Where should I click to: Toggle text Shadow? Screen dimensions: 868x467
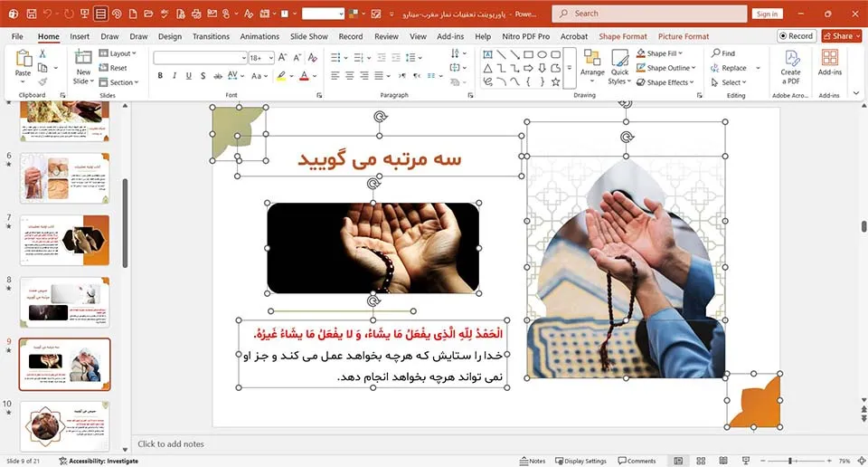pos(203,76)
